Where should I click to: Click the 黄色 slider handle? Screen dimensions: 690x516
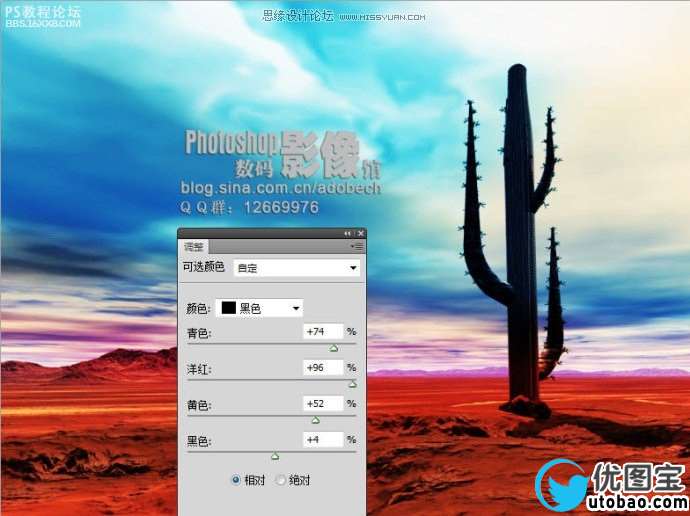click(x=316, y=421)
